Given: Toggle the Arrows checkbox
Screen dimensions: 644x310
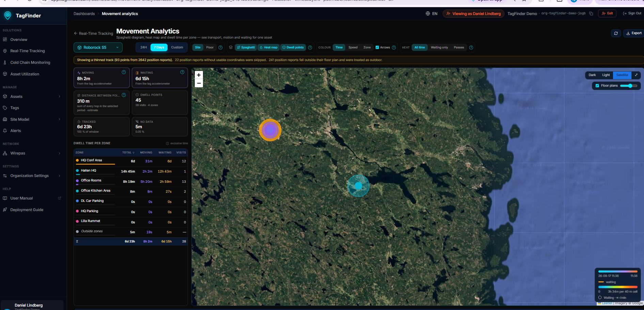Looking at the screenshot, I should click(377, 47).
